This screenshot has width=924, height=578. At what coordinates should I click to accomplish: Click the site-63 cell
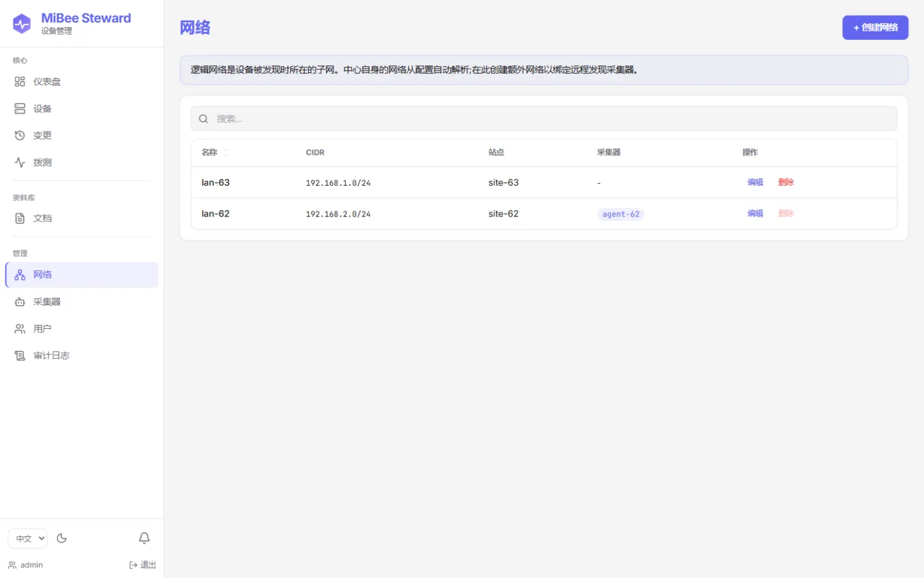tap(504, 182)
